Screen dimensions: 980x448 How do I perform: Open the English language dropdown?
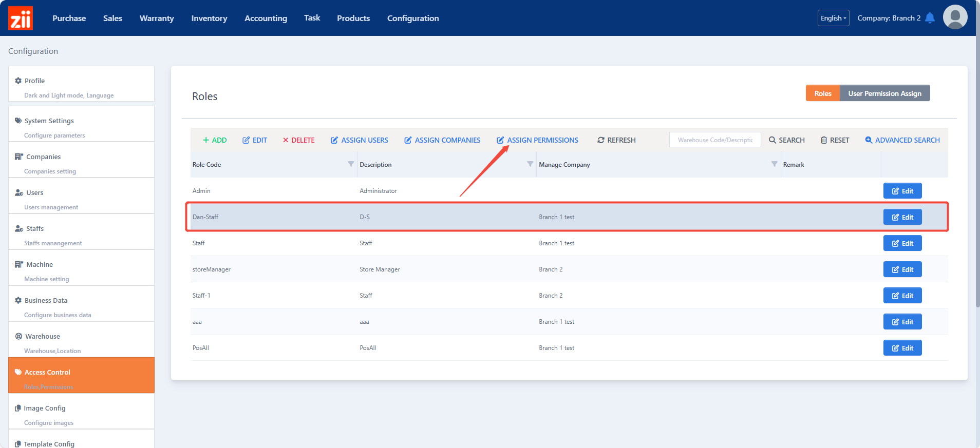[833, 18]
